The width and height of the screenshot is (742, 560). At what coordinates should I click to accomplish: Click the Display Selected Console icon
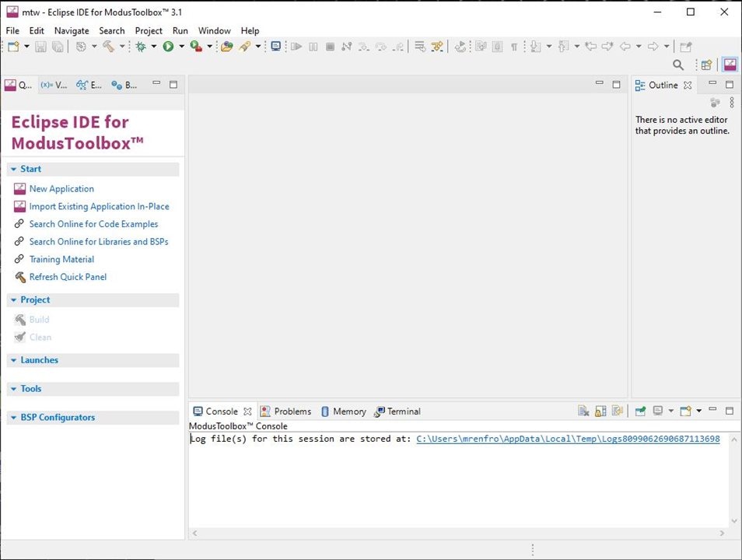point(658,411)
